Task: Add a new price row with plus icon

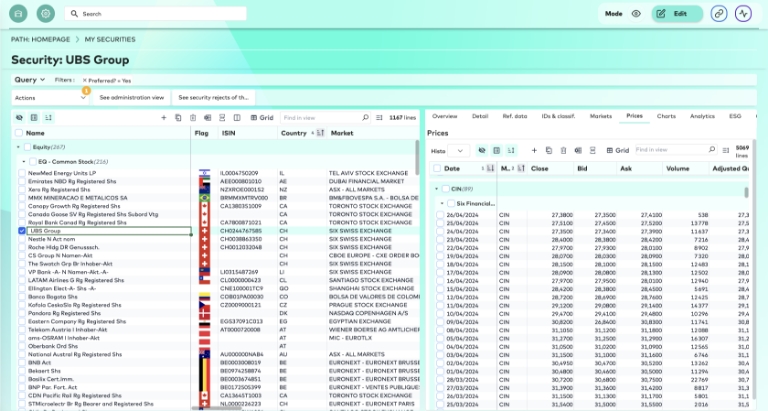Action: pyautogui.click(x=534, y=150)
